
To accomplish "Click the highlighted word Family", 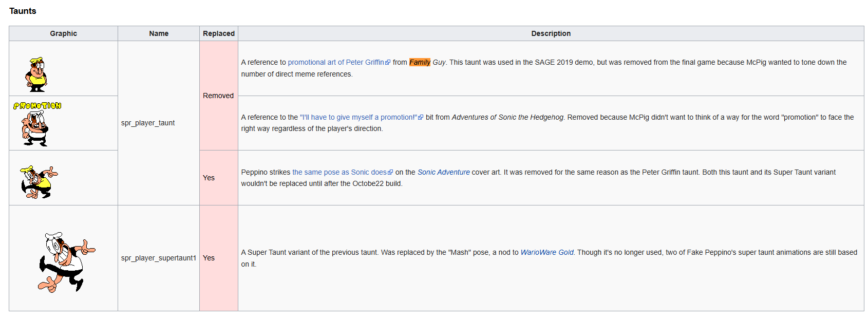I will [420, 62].
